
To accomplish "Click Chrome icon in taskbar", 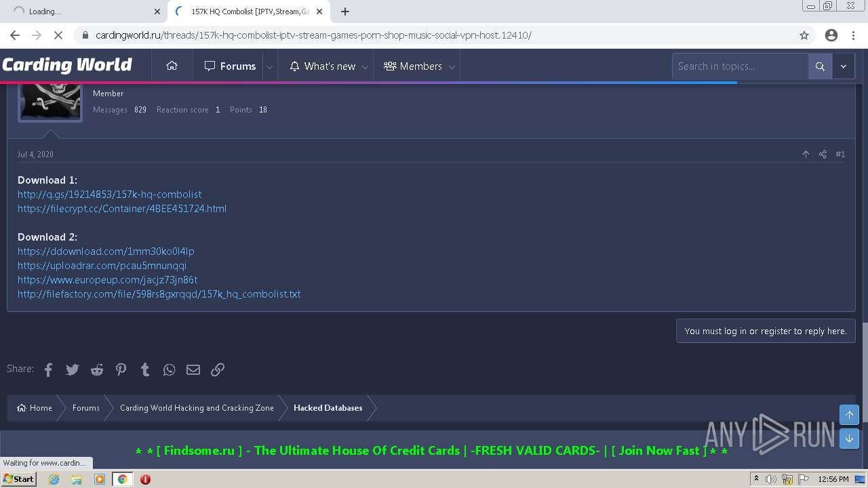I will (x=122, y=479).
